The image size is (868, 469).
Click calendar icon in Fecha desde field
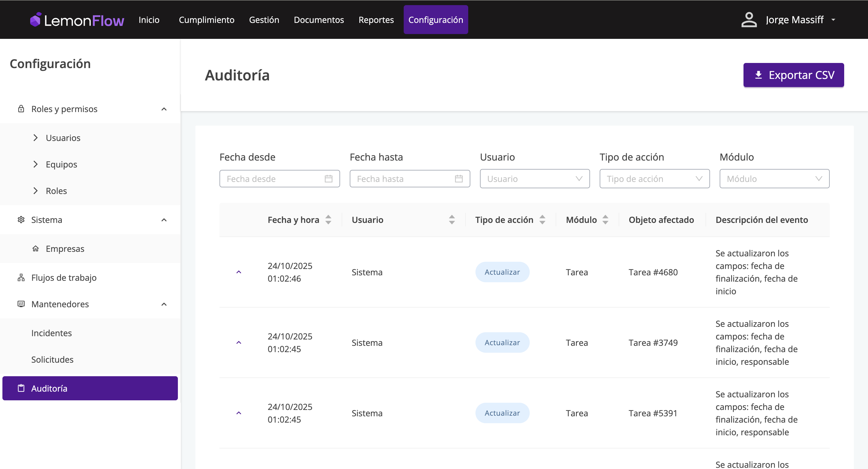(328, 179)
